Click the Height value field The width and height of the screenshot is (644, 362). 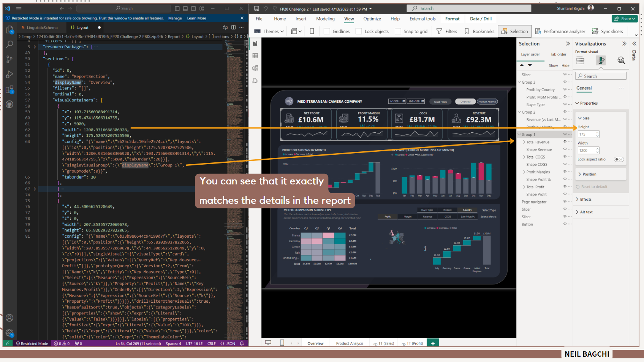tap(588, 134)
